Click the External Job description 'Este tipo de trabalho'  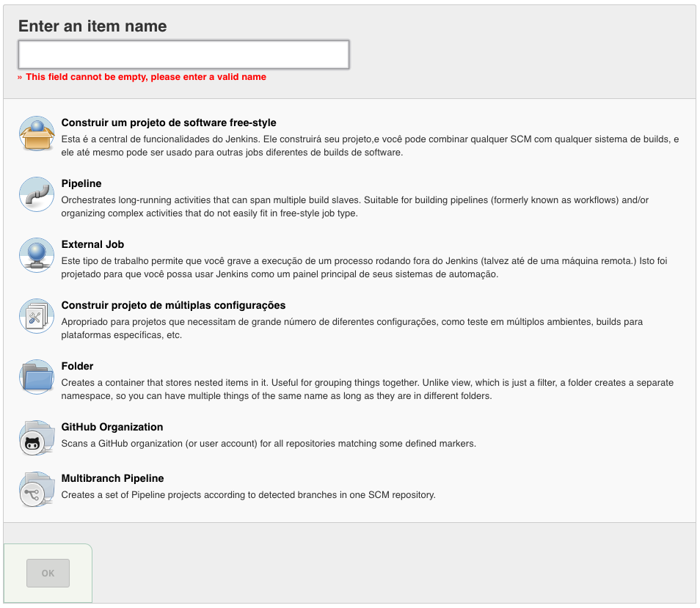pos(364,267)
